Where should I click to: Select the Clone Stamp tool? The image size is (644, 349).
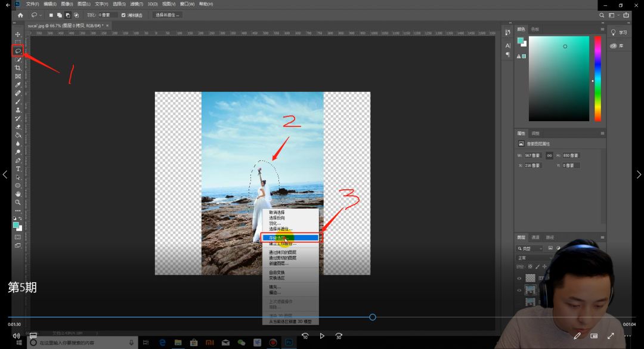[x=18, y=110]
